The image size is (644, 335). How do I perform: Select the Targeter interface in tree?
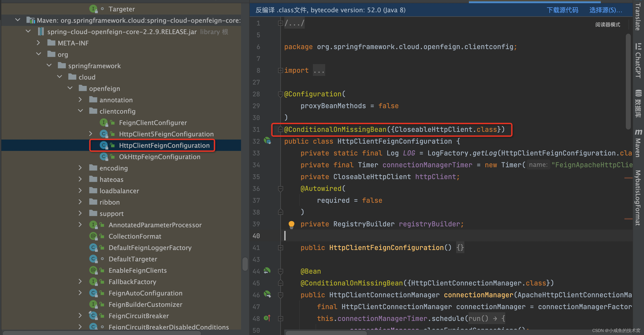coord(121,9)
